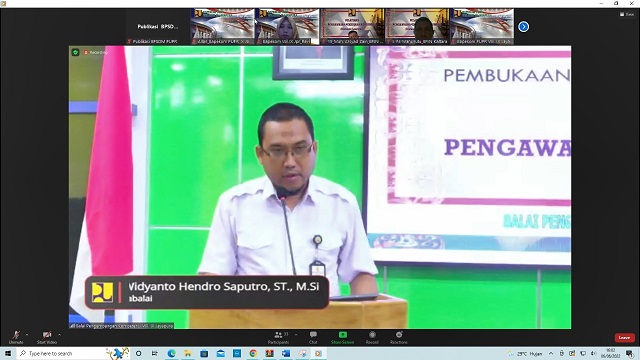Click the green Share Screen icon

342,335
